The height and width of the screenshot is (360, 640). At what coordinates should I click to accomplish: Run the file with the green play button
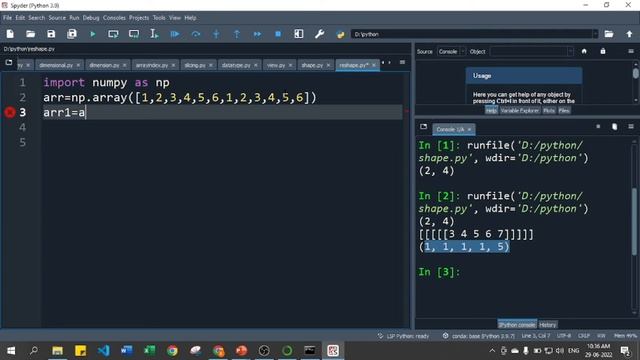(x=93, y=34)
